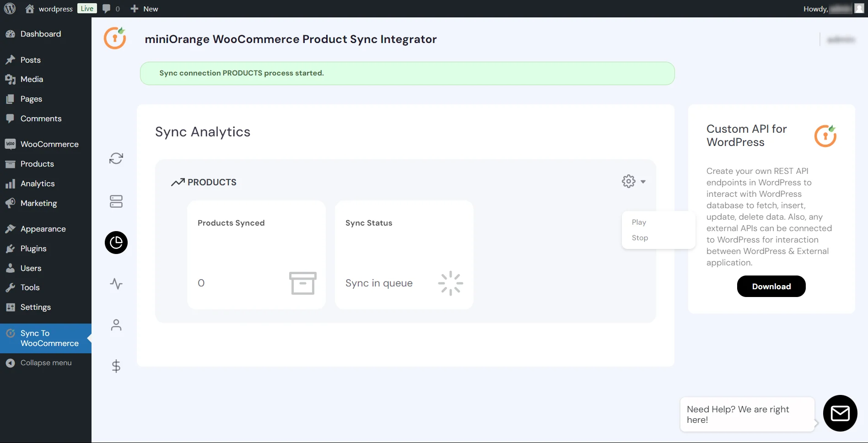Choose Stop from the sync dropdown

(x=640, y=238)
